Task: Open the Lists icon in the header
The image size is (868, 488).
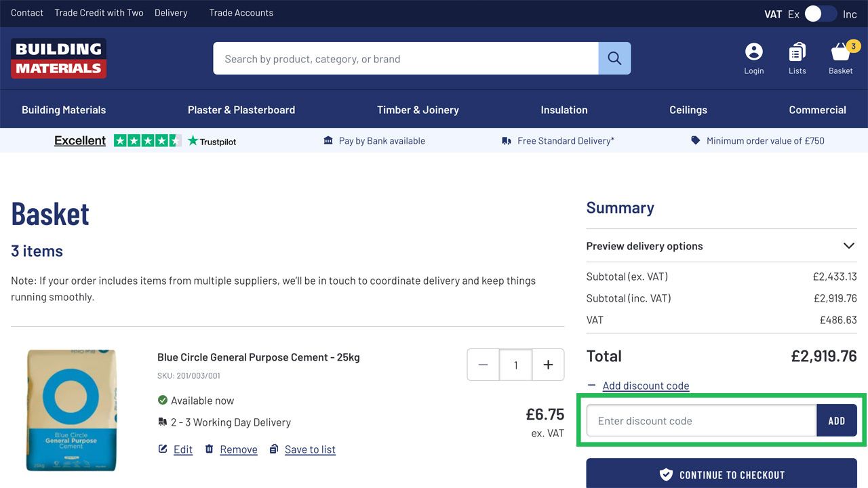Action: coord(797,53)
